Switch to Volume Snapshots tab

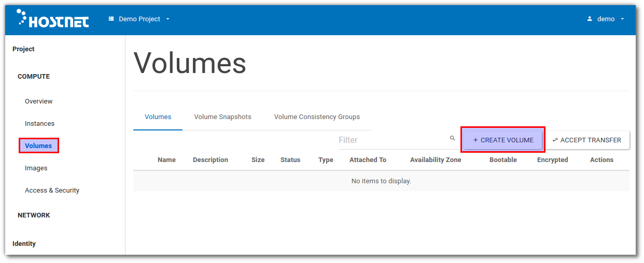click(x=222, y=117)
